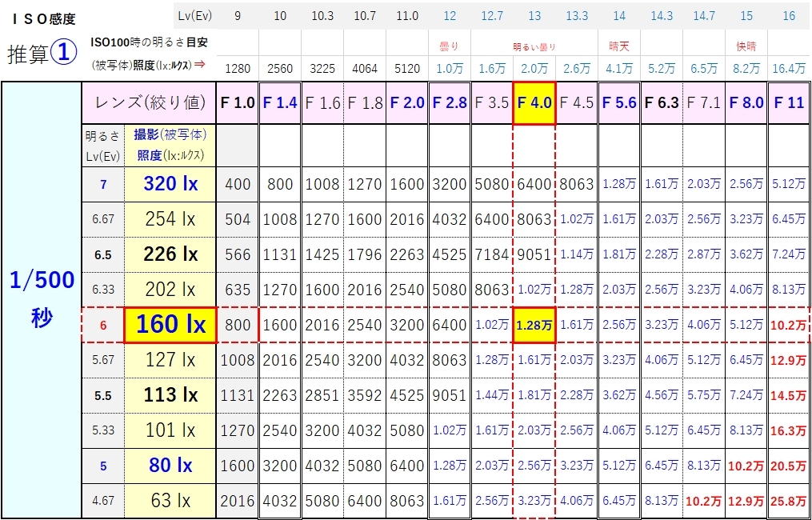Click the F 6.3 aperture header
Viewport: 812px width, 520px height.
[662, 103]
